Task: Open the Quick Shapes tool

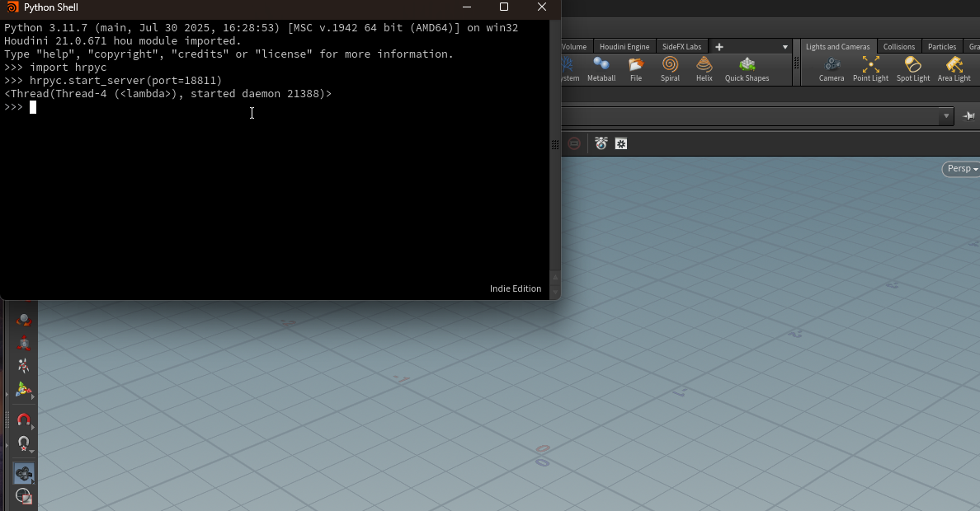Action: tap(747, 69)
